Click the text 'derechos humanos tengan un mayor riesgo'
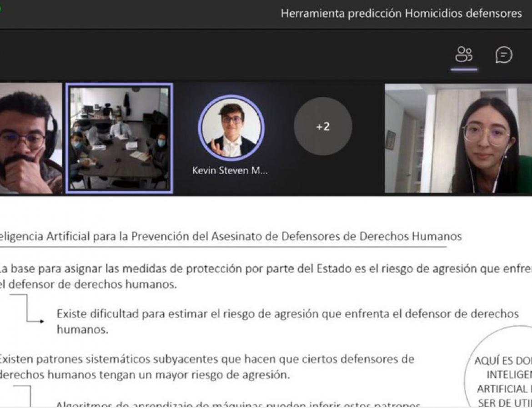Image resolution: width=532 pixels, height=409 pixels. point(145,375)
